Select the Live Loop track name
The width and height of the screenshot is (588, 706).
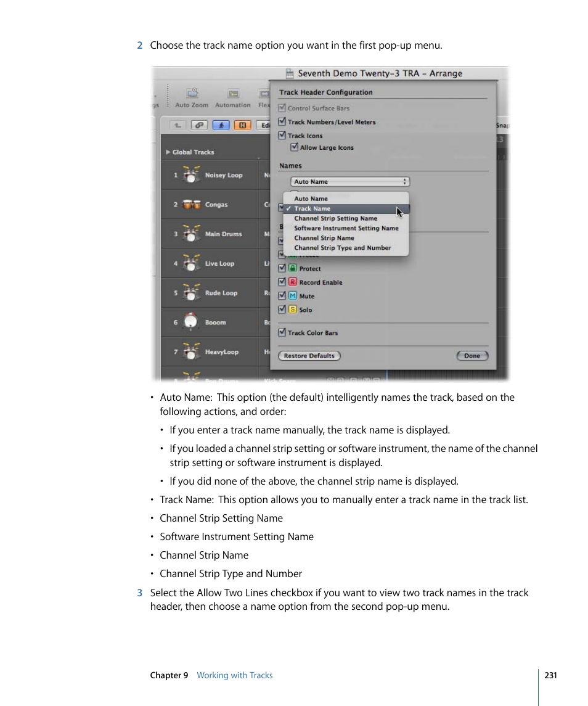pos(219,263)
